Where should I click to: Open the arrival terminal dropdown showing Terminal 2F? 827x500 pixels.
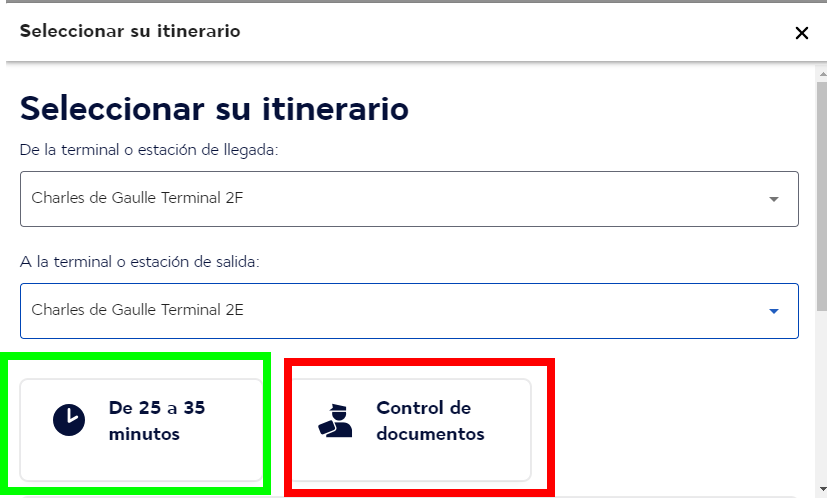point(409,199)
